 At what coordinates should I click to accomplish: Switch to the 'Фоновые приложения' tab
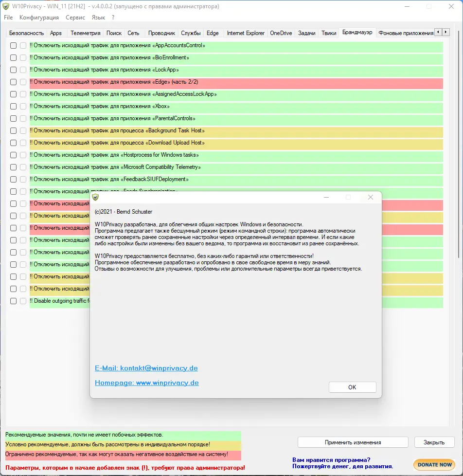(406, 33)
